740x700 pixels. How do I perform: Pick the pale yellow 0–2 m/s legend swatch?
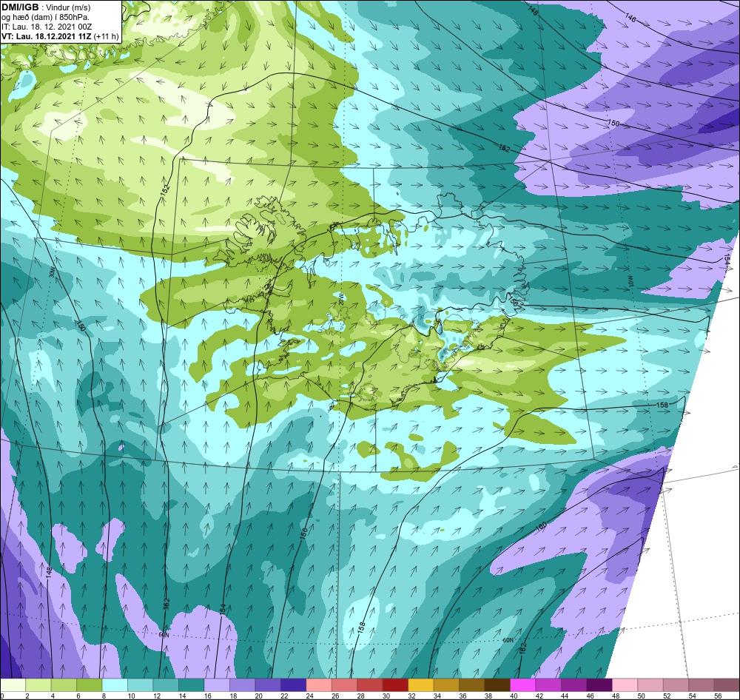coord(13,685)
